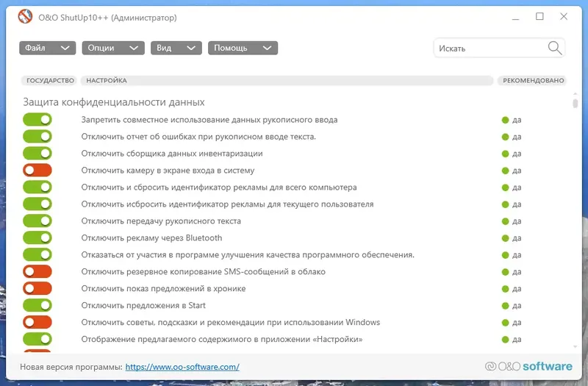Open the Вид dropdown menu
Viewport: 588px width, 386px height.
[x=176, y=48]
